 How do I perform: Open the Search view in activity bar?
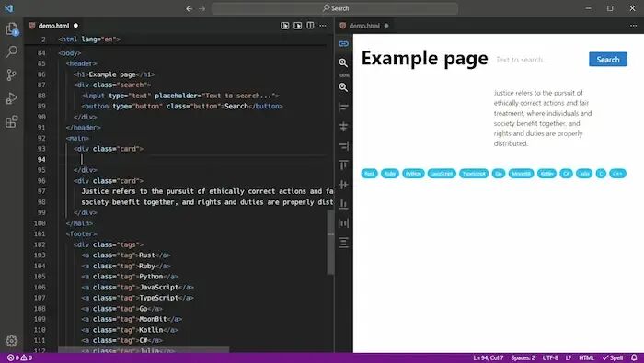coord(11,51)
